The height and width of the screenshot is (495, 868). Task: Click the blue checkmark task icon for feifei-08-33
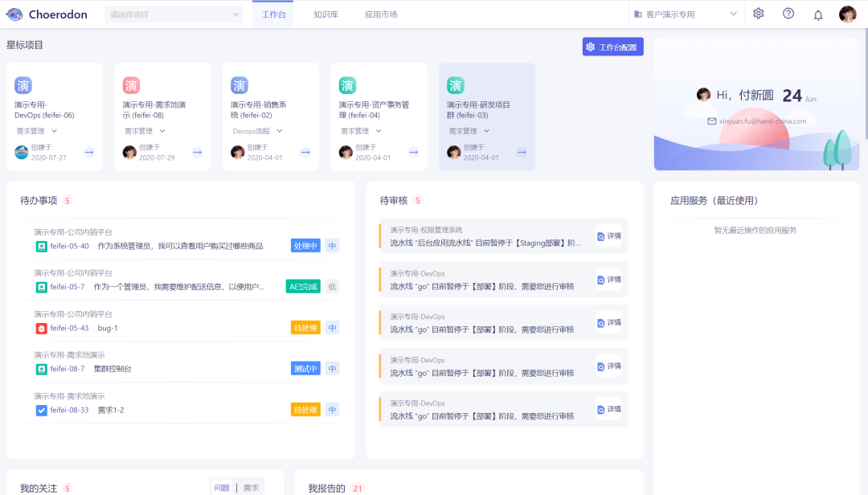pyautogui.click(x=41, y=410)
